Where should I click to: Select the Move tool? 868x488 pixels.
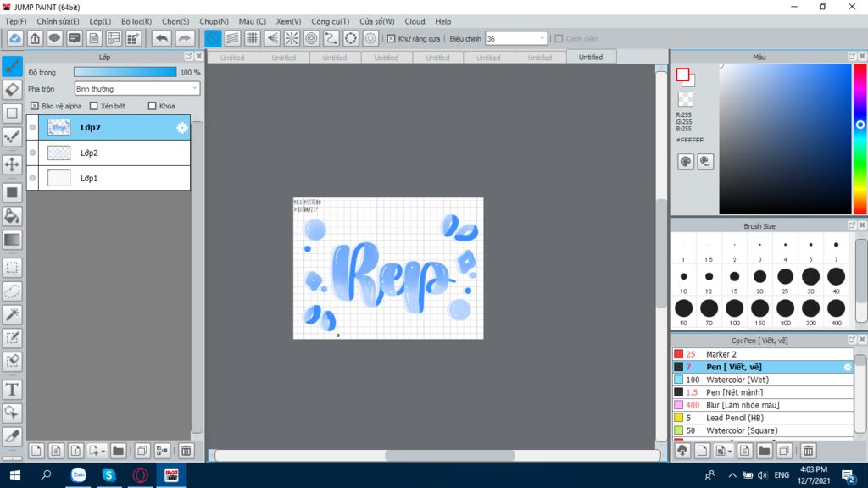tap(12, 164)
